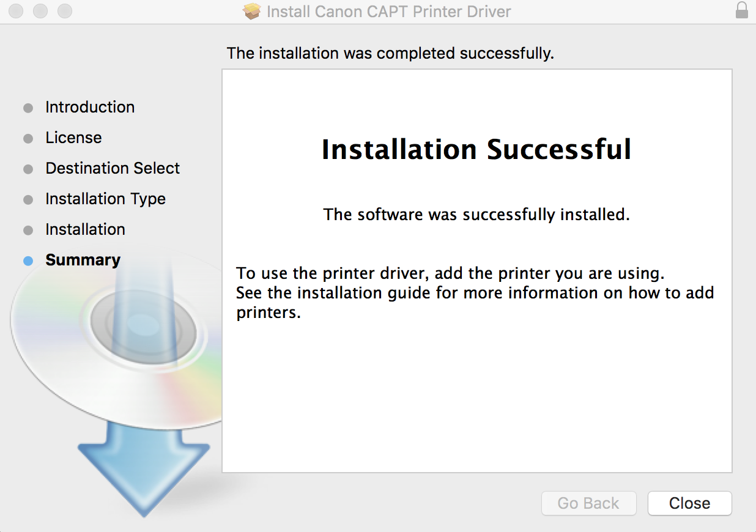Viewport: 756px width, 532px height.
Task: Click the bullet next to Destination Select
Action: click(28, 169)
